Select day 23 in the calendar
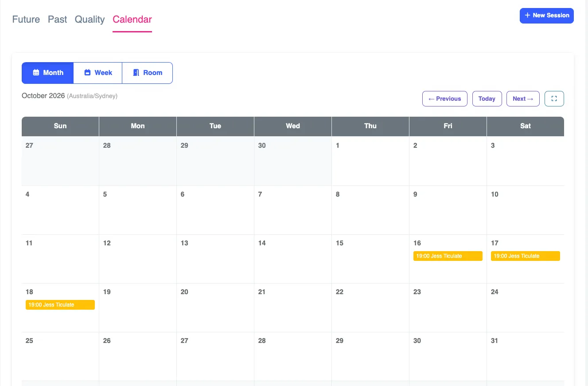The height and width of the screenshot is (386, 588). [x=448, y=307]
